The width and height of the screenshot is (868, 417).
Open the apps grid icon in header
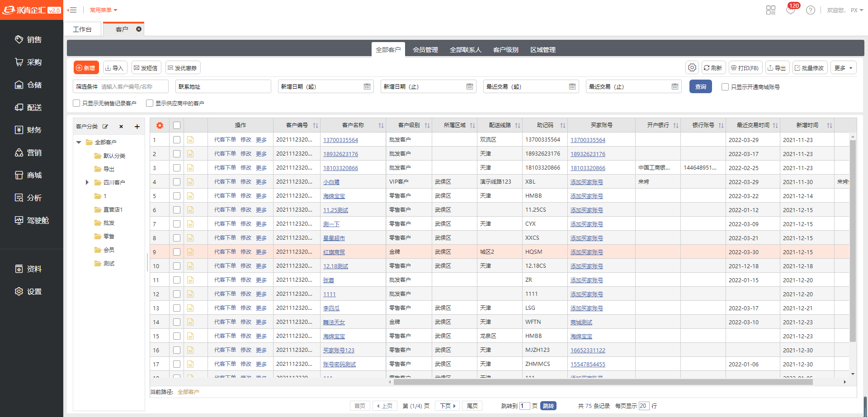pos(771,10)
